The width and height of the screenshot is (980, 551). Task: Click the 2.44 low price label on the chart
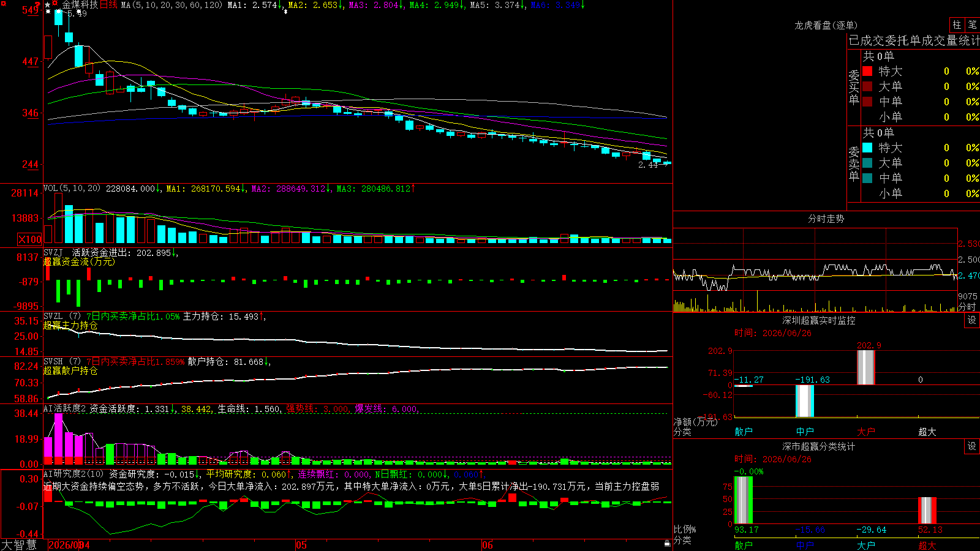648,165
